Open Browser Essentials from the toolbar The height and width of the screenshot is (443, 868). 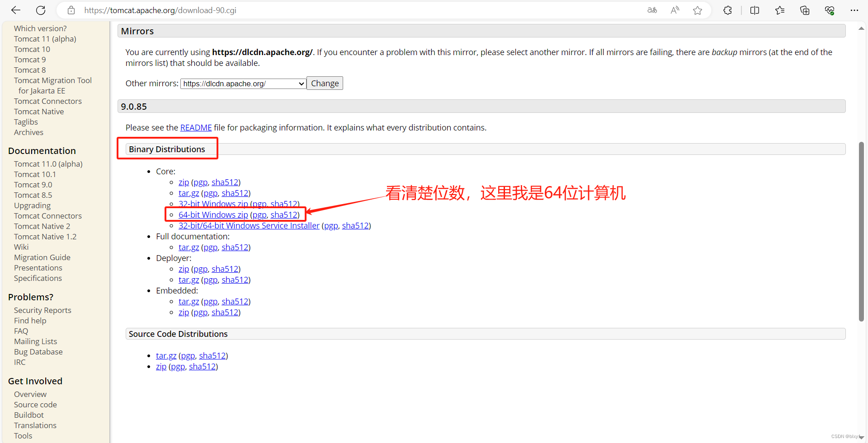(830, 10)
